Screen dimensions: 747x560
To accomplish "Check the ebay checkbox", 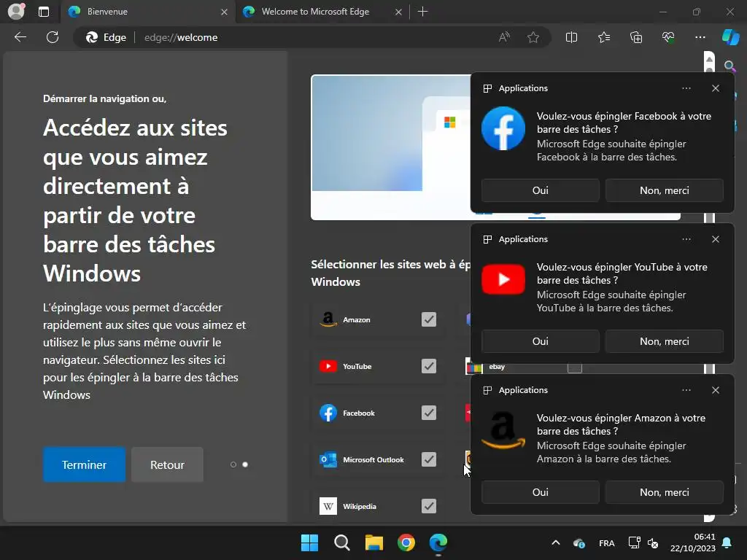I will [575, 367].
